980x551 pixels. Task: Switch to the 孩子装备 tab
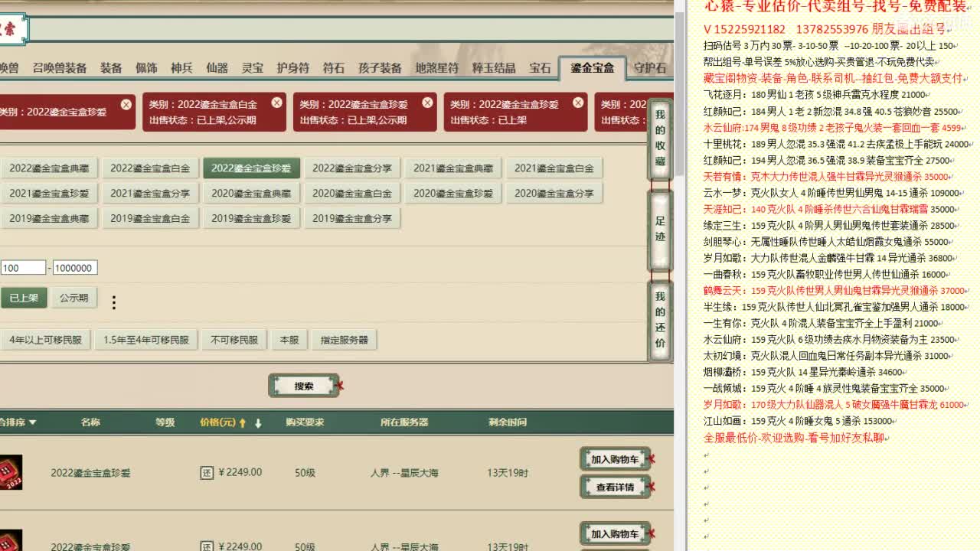[380, 68]
